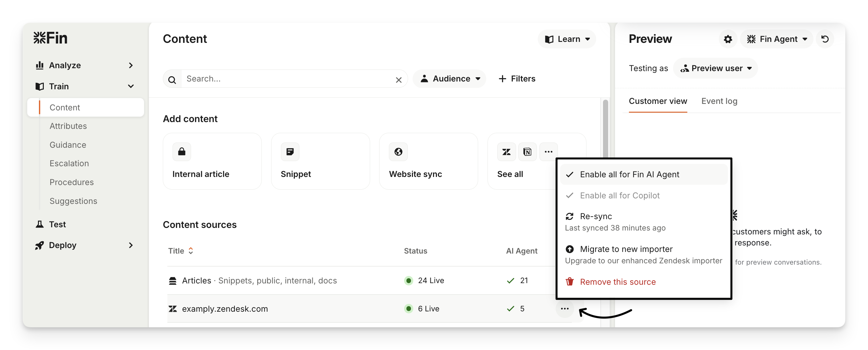Add Filters to the content list

pyautogui.click(x=517, y=79)
